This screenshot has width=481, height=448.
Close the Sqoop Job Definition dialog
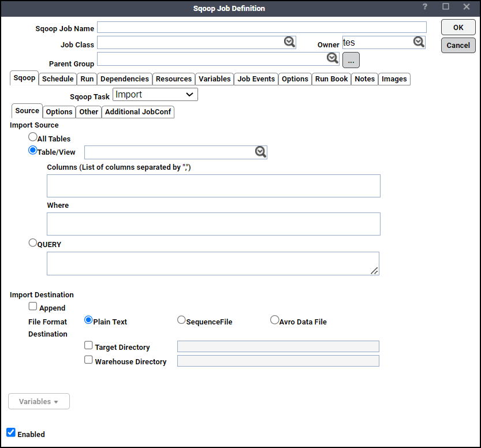tap(467, 6)
